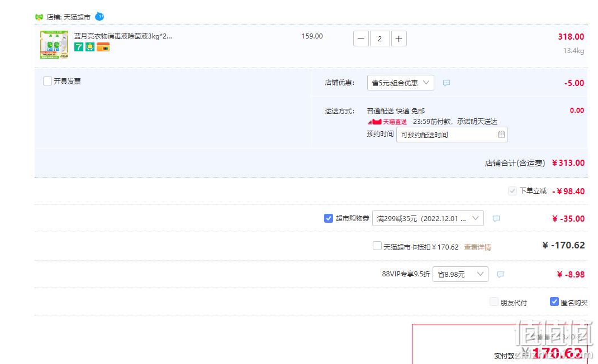This screenshot has width=598, height=364.
Task: Click the unit price 159.00
Action: (x=312, y=36)
